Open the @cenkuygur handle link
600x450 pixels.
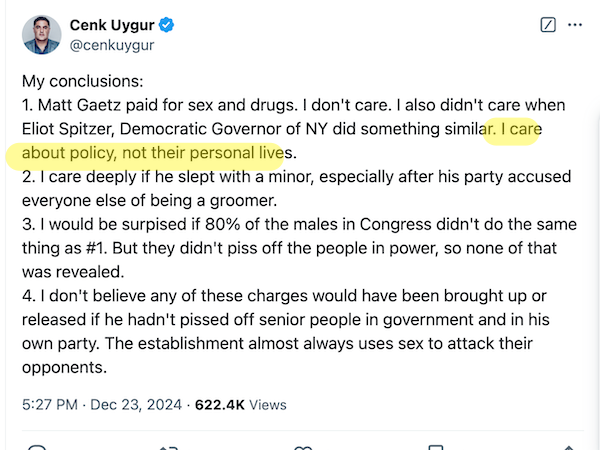click(112, 44)
